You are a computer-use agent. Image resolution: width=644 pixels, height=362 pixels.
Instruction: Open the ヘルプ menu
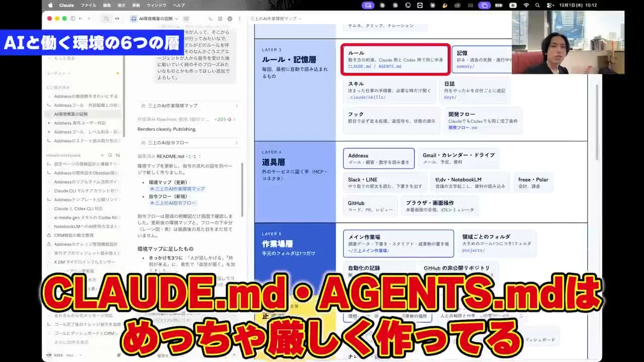[179, 5]
